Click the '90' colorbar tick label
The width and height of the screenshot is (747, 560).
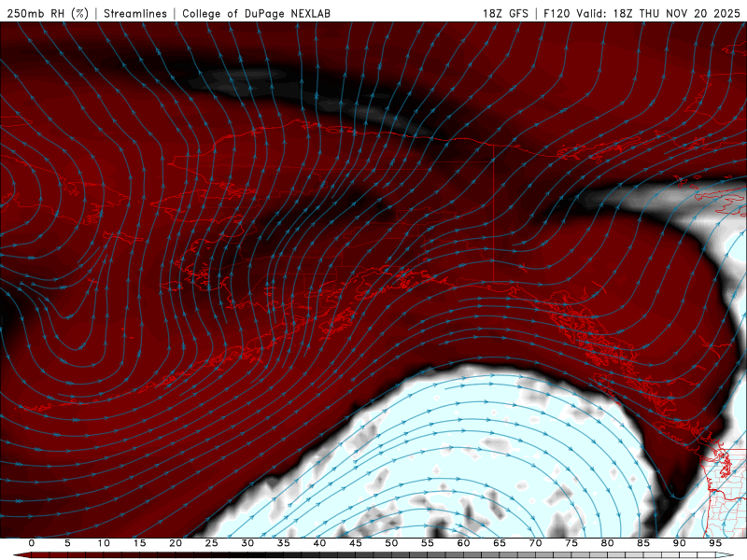pos(679,543)
